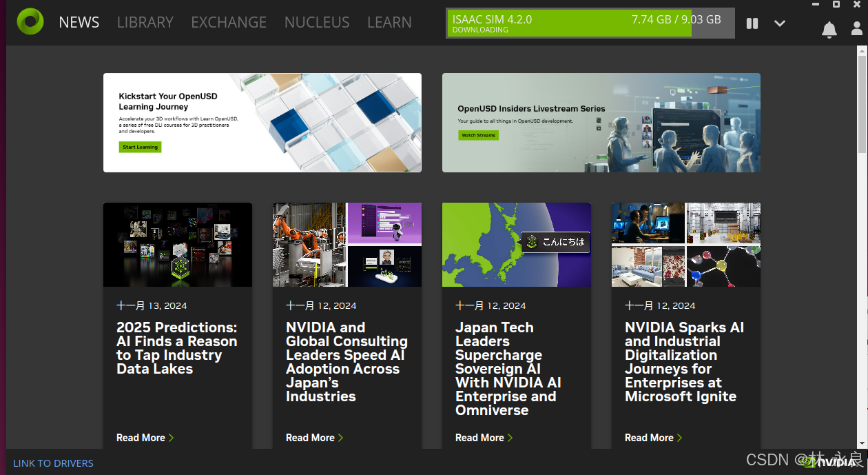
Task: Click the 'NVIDIA and Global Consulting Leaders' headline
Action: tap(347, 362)
